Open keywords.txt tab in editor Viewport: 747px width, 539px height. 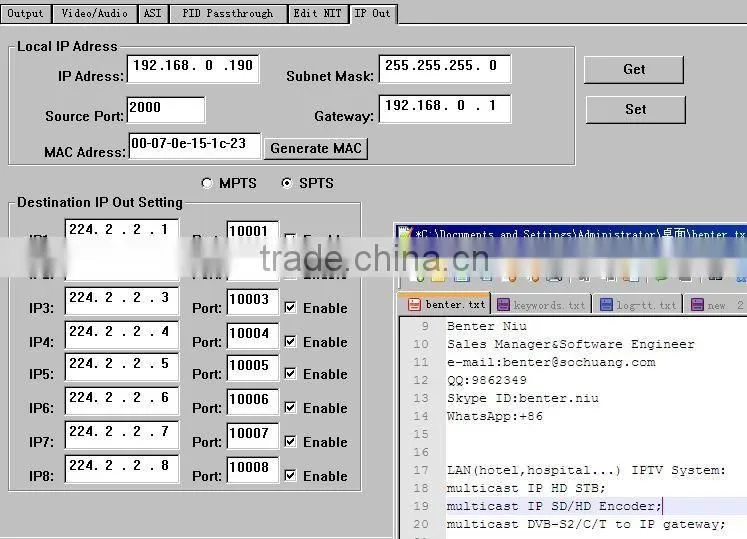[542, 305]
